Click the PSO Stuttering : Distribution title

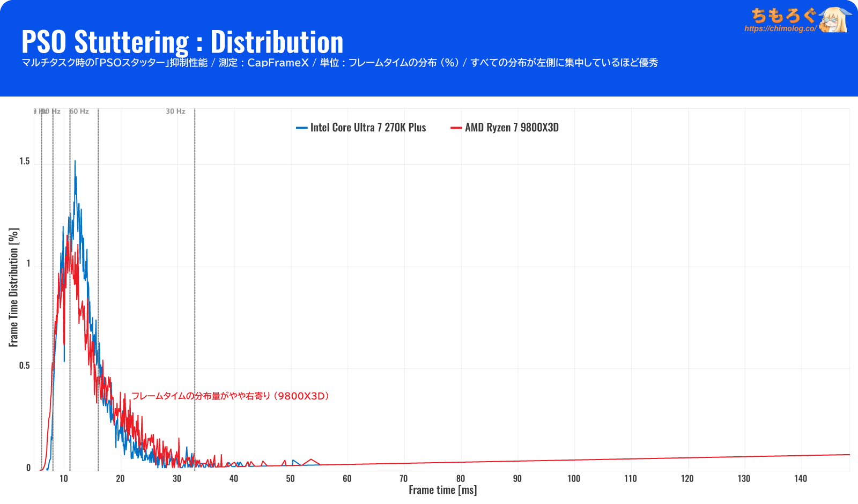(x=182, y=42)
